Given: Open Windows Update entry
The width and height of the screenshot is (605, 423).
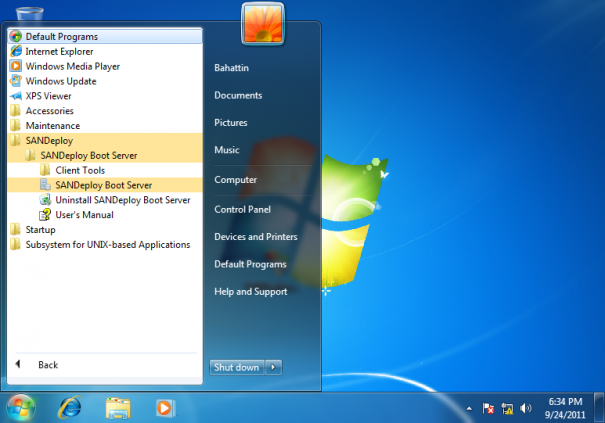Looking at the screenshot, I should (105, 81).
